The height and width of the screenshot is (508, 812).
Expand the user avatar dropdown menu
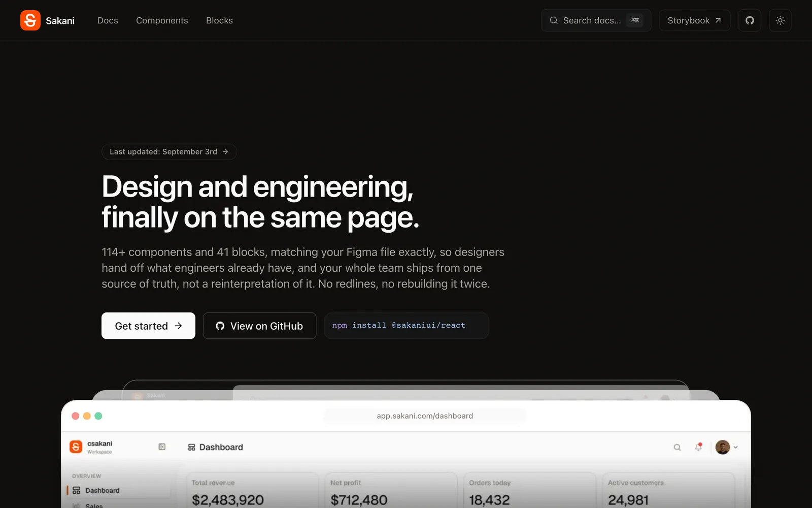[727, 447]
